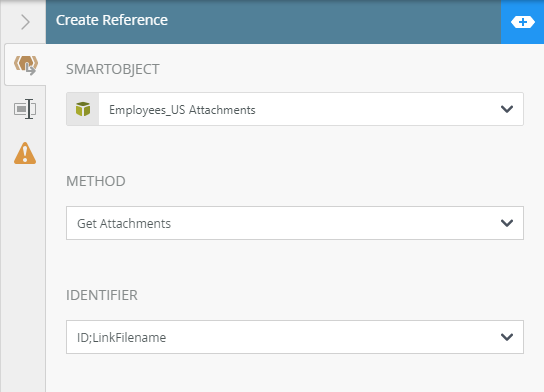The image size is (544, 392).
Task: Switch to the Properties tab icon
Action: [25, 109]
